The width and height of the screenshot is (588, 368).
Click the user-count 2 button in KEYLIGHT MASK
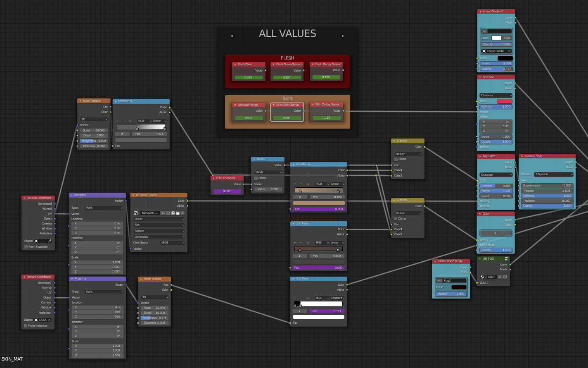[x=163, y=213]
